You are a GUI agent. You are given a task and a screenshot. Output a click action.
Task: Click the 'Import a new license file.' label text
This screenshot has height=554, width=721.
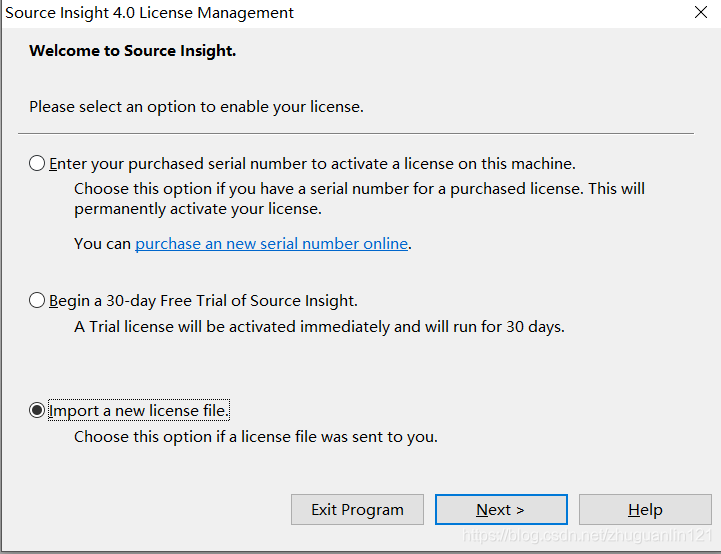click(138, 410)
